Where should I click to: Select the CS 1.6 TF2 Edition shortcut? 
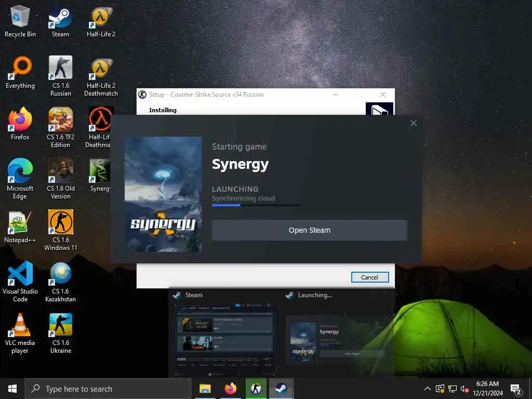point(60,128)
